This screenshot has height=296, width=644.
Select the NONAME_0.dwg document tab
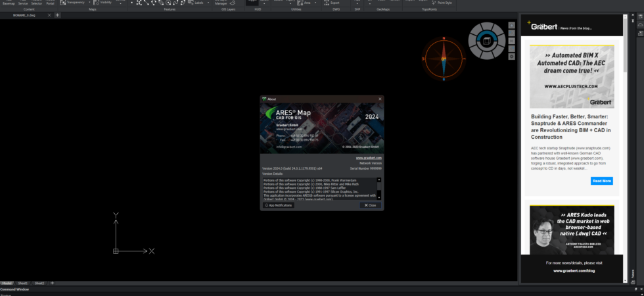tap(24, 15)
